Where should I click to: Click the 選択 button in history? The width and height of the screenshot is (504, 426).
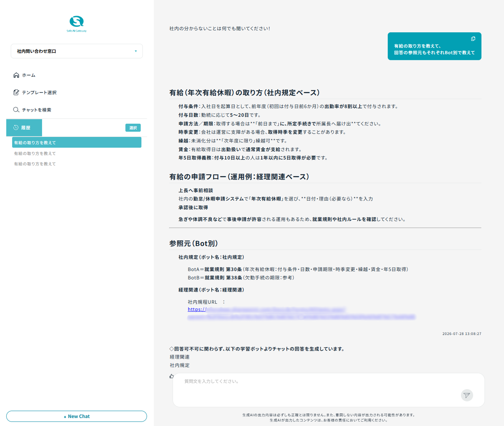pos(133,128)
